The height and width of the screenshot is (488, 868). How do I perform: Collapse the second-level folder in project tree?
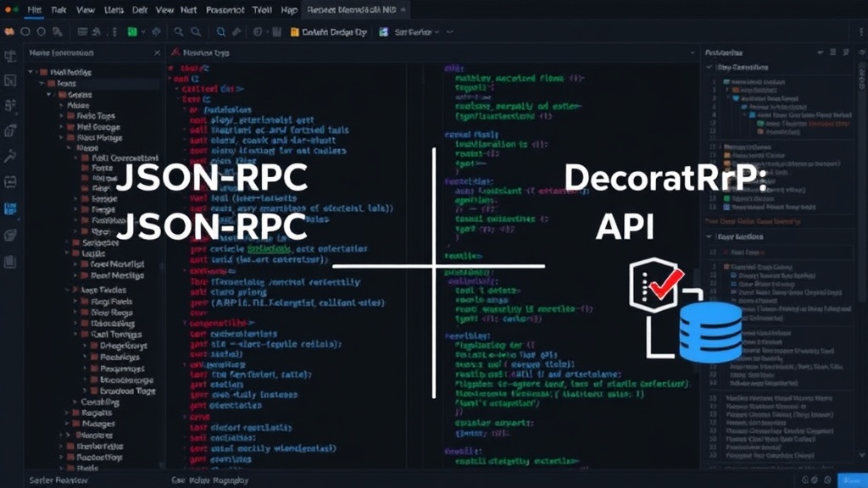pyautogui.click(x=41, y=84)
